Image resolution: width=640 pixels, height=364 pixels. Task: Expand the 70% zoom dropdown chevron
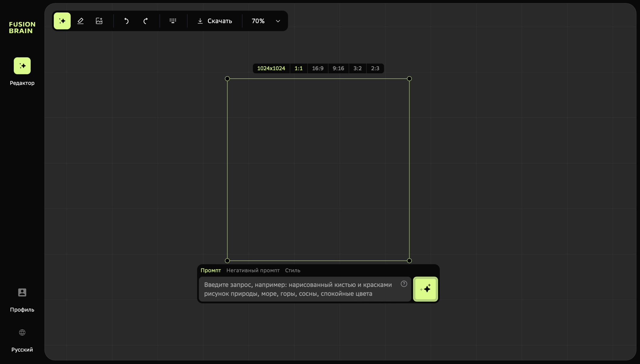tap(278, 21)
